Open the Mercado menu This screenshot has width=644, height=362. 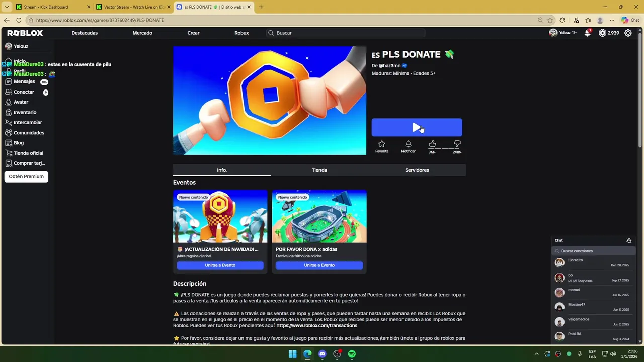point(142,33)
